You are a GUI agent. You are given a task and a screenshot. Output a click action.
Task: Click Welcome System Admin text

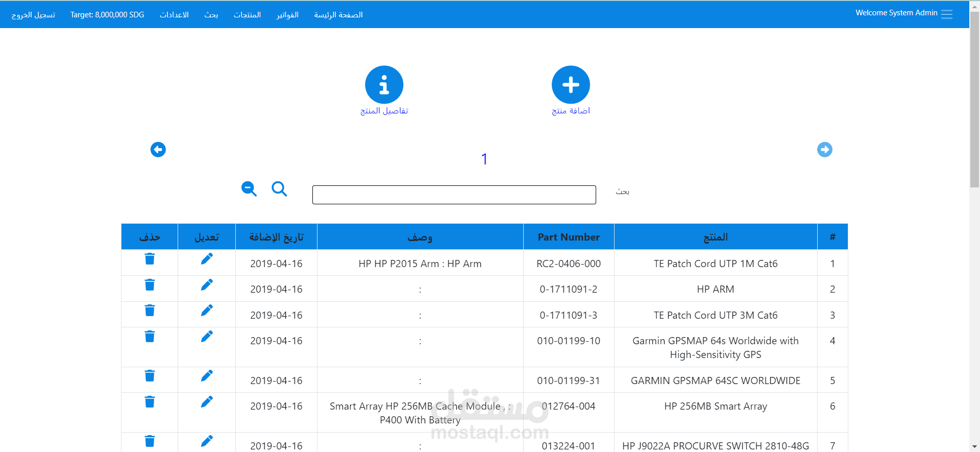point(896,13)
